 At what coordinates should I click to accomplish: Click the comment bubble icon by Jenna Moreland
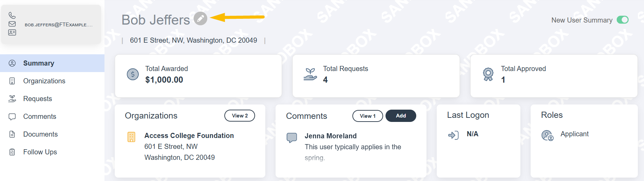point(292,138)
